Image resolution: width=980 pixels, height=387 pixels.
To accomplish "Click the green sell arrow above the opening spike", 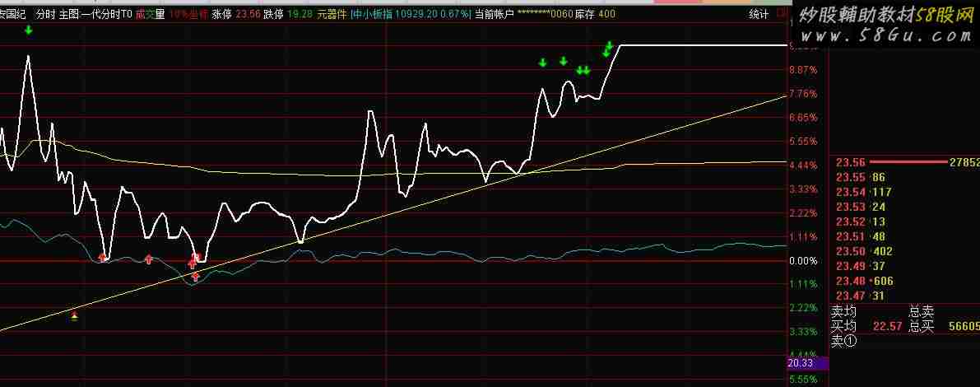I will coord(28,30).
